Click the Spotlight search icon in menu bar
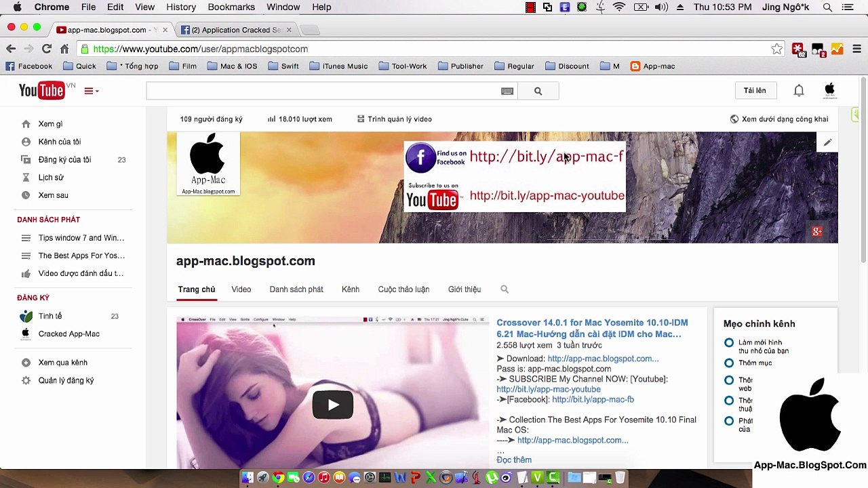868x488 pixels. (827, 7)
